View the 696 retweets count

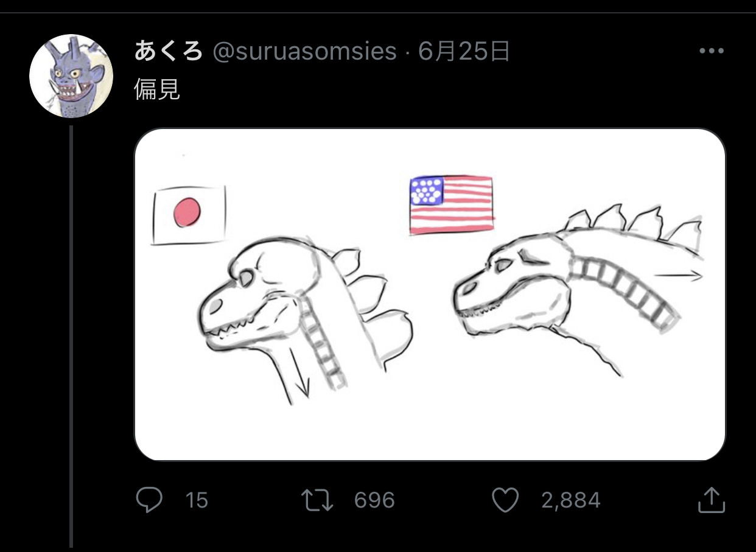(x=374, y=501)
